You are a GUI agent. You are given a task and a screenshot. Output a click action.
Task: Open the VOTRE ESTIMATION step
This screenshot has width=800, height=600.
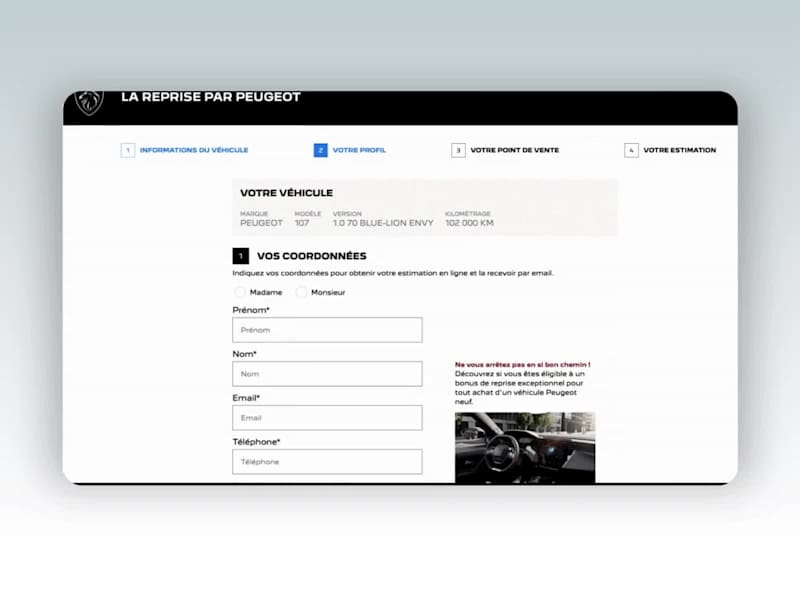(681, 150)
